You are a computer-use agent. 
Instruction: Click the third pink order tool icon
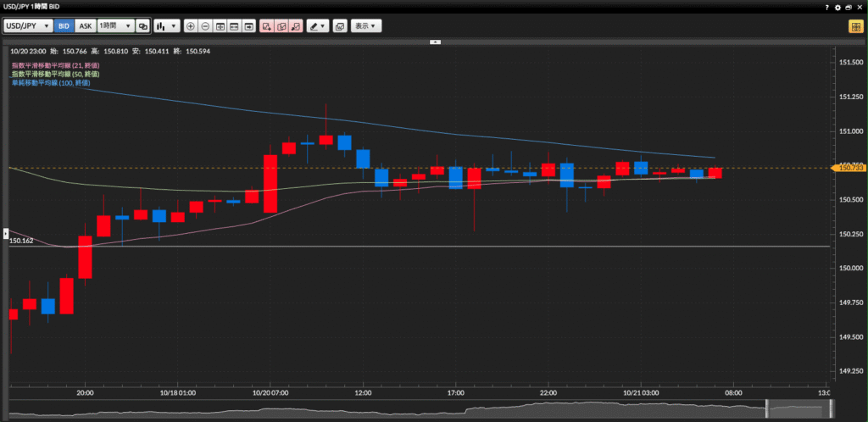pyautogui.click(x=295, y=26)
